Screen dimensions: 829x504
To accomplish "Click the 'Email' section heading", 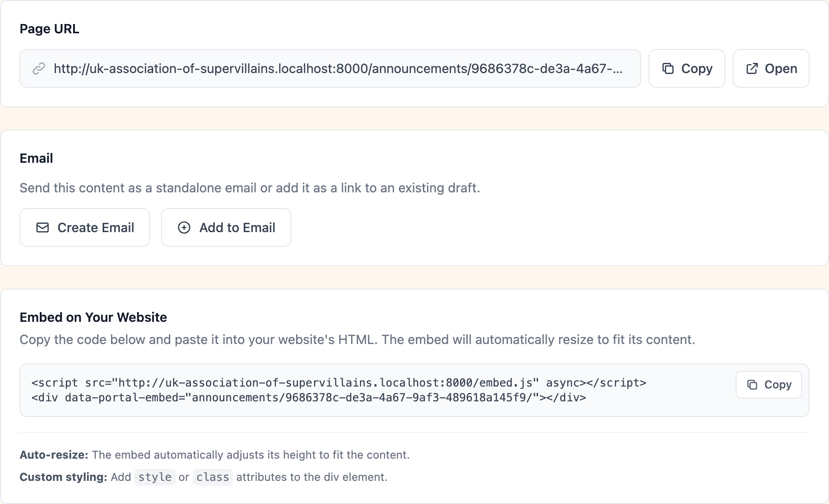I will point(37,158).
